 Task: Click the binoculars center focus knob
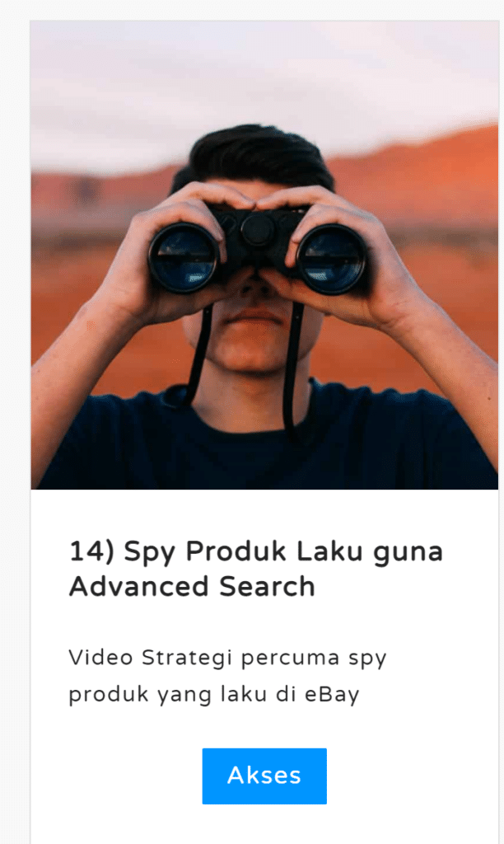point(257,230)
